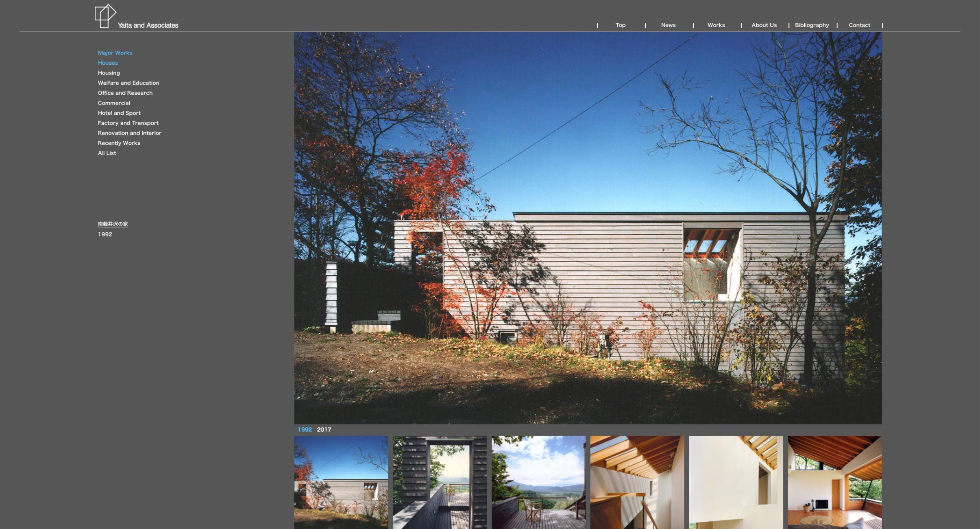Choose Hotel and Sport category
The width and height of the screenshot is (980, 529).
[x=119, y=113]
